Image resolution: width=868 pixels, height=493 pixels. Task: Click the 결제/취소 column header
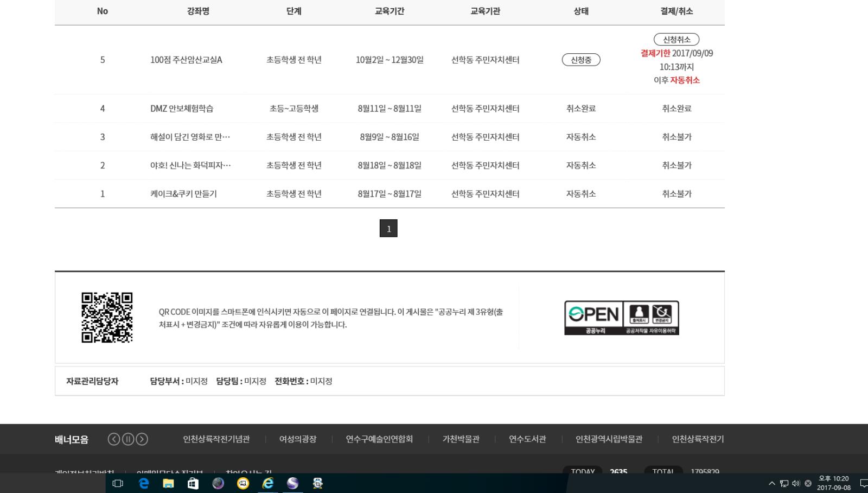coord(676,11)
